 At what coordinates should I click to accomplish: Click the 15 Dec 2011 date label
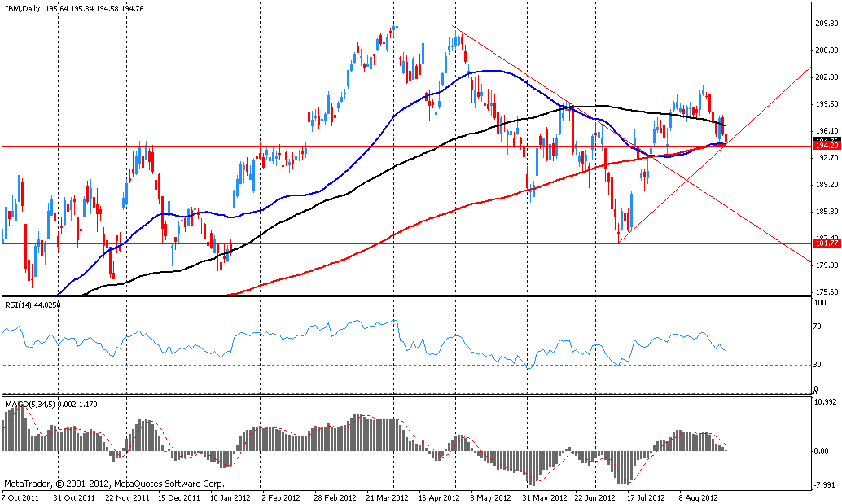(x=179, y=495)
